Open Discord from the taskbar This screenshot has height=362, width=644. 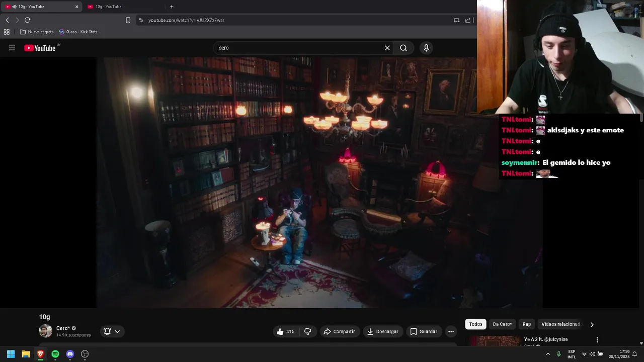[x=70, y=354]
